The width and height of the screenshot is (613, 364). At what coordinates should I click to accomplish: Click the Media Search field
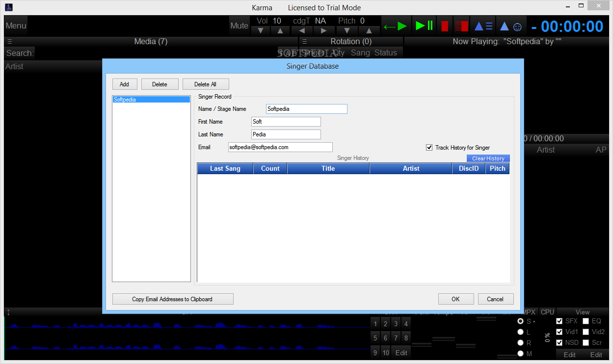point(157,53)
